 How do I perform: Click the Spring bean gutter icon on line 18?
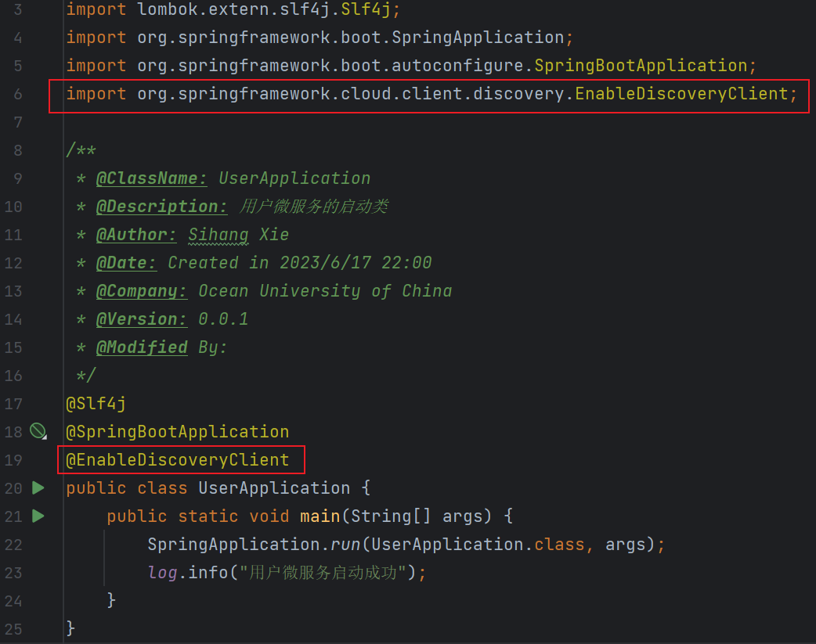point(38,431)
